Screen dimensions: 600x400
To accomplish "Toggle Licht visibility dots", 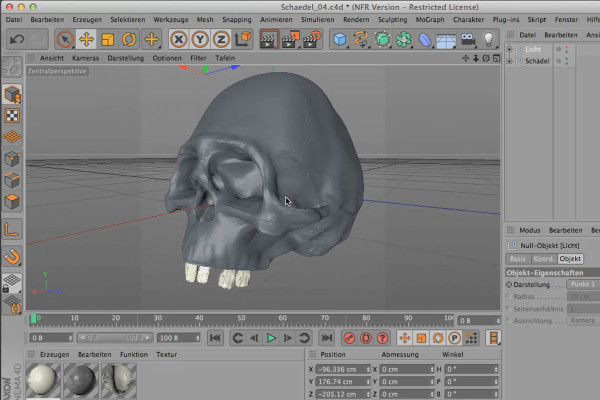I will coord(567,49).
